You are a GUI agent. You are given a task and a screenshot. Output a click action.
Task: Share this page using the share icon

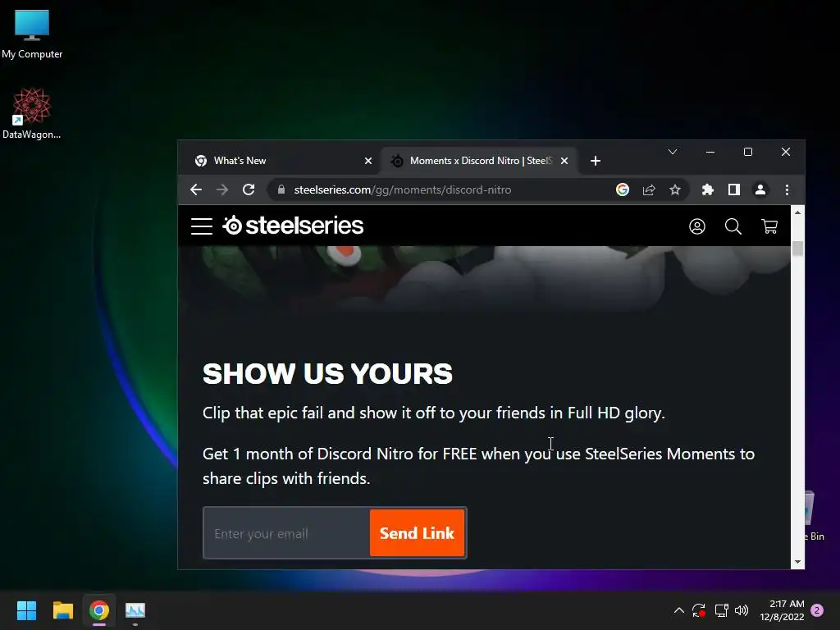click(649, 189)
